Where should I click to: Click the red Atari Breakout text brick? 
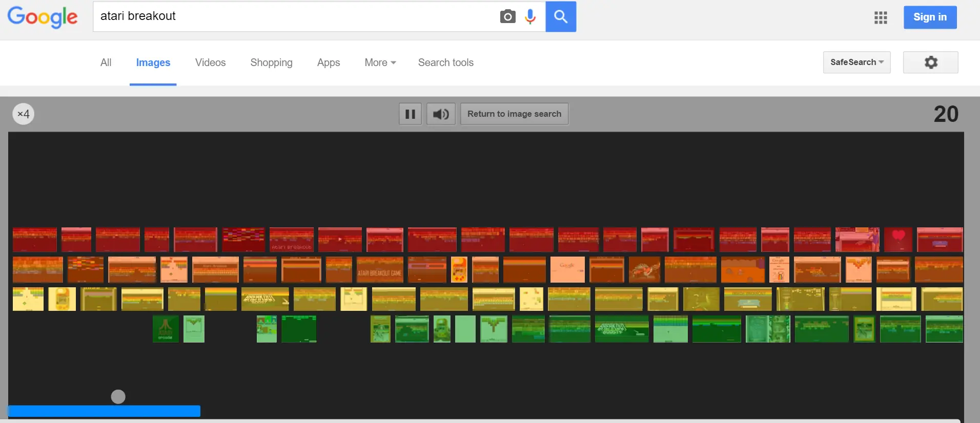[292, 240]
